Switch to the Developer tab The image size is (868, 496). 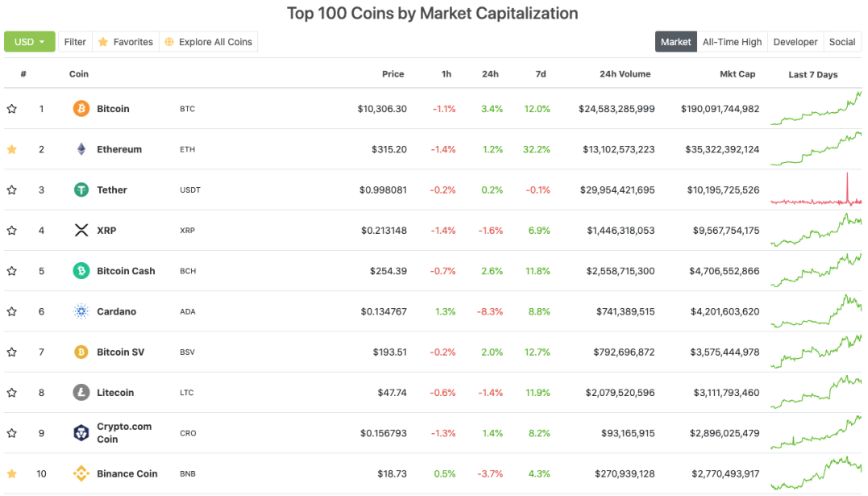(795, 42)
